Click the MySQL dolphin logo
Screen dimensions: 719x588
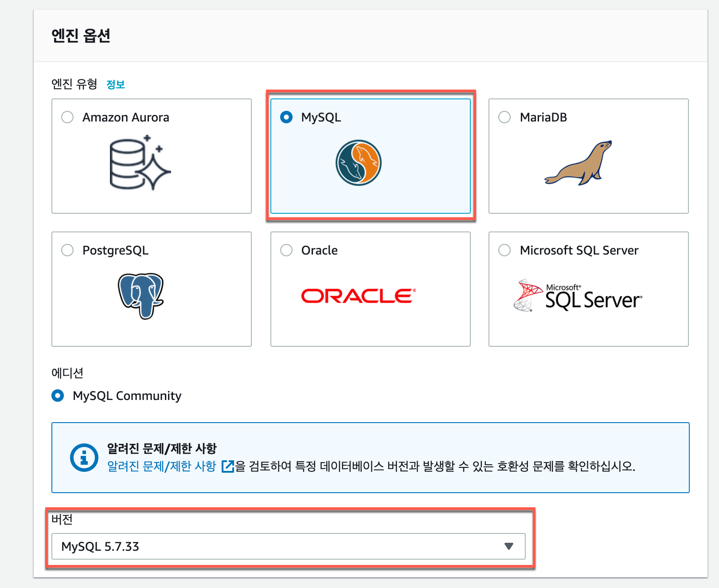tap(359, 163)
